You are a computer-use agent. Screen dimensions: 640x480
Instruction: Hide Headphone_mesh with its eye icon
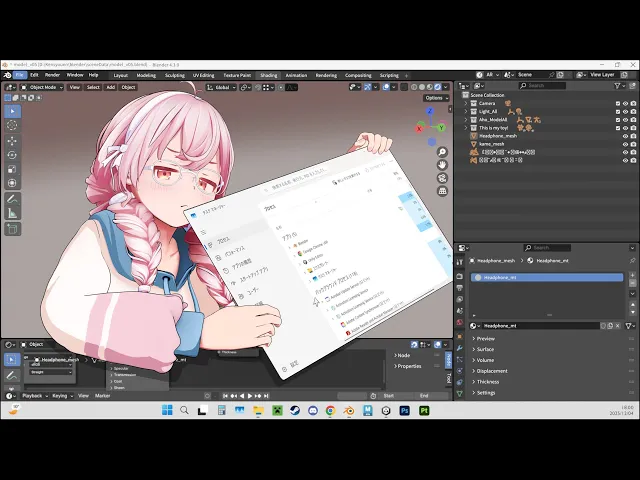(x=625, y=136)
